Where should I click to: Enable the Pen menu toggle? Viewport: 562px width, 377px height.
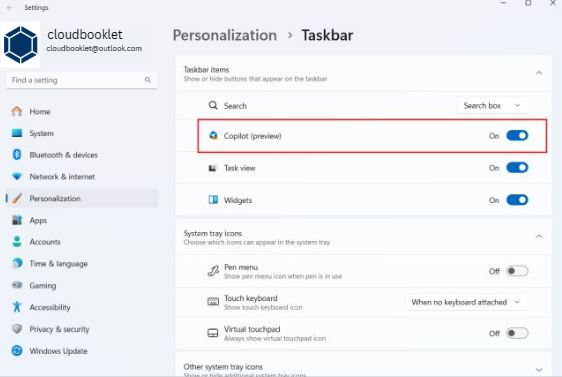517,271
